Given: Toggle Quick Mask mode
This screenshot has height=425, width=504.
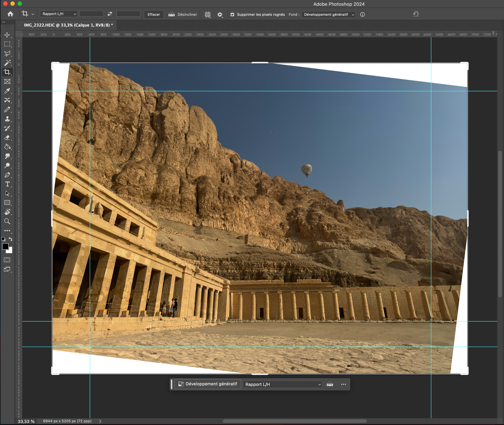Looking at the screenshot, I should tap(7, 260).
